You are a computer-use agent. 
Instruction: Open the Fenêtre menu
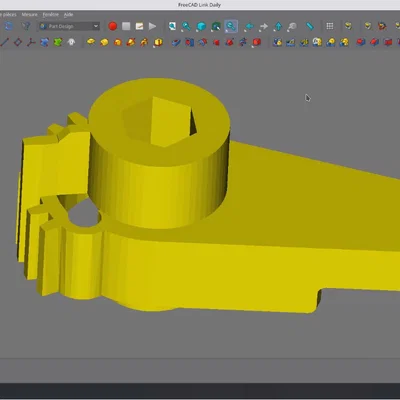coord(50,14)
